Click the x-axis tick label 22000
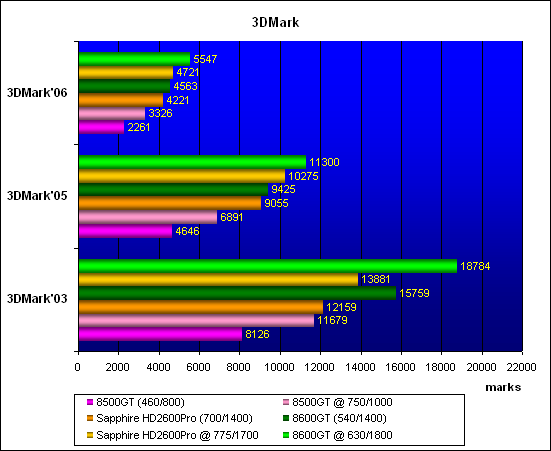Screen dimensions: 551x451 (x=521, y=367)
